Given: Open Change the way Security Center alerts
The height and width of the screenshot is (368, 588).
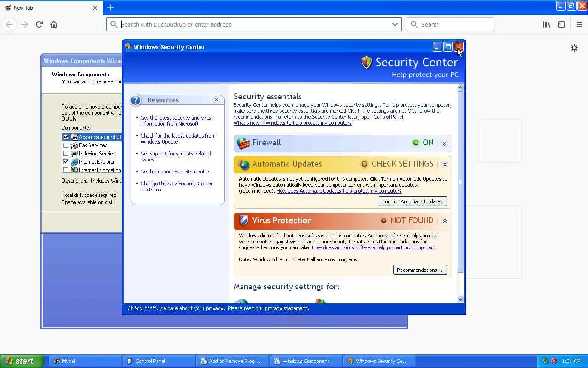Looking at the screenshot, I should (176, 187).
